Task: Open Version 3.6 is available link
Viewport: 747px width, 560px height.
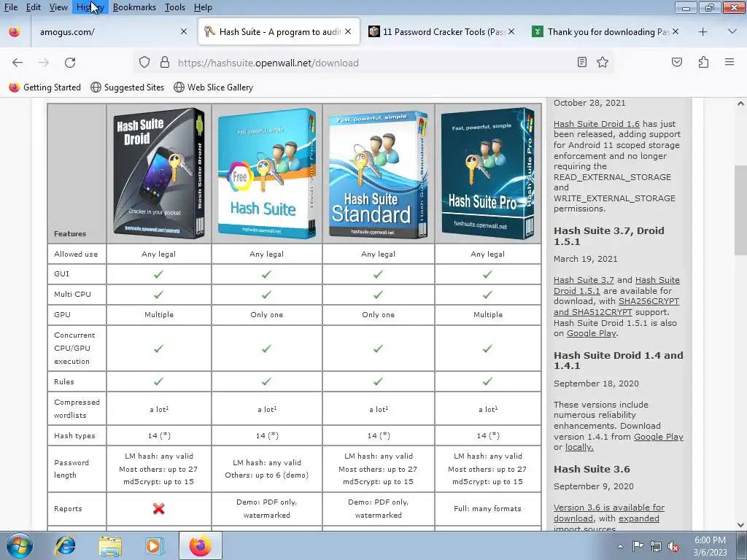Action: (x=609, y=513)
